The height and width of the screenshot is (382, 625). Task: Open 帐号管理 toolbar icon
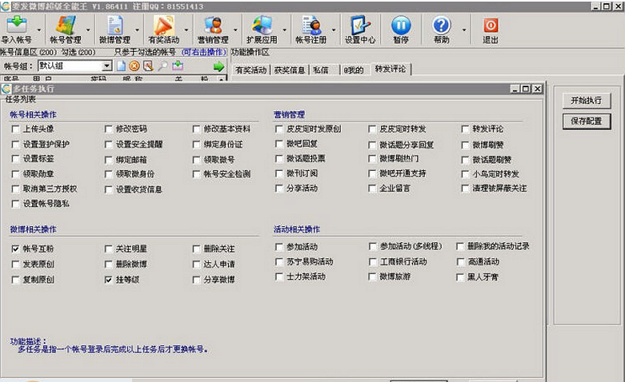[66, 25]
